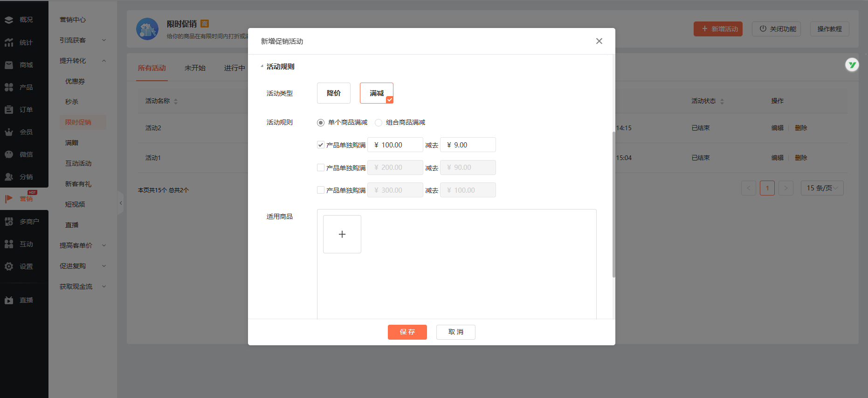
Task: Click the 保存 save button
Action: 407,332
